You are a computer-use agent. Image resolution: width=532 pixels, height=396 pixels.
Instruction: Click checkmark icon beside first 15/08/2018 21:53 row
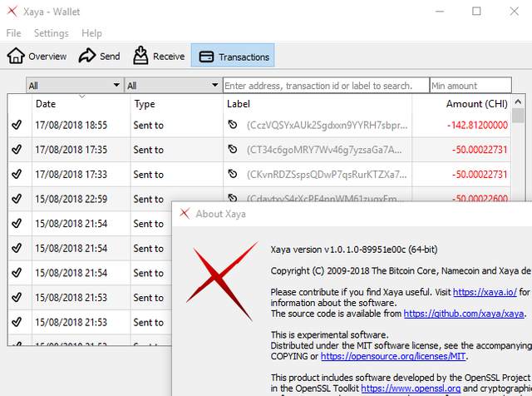(17, 297)
